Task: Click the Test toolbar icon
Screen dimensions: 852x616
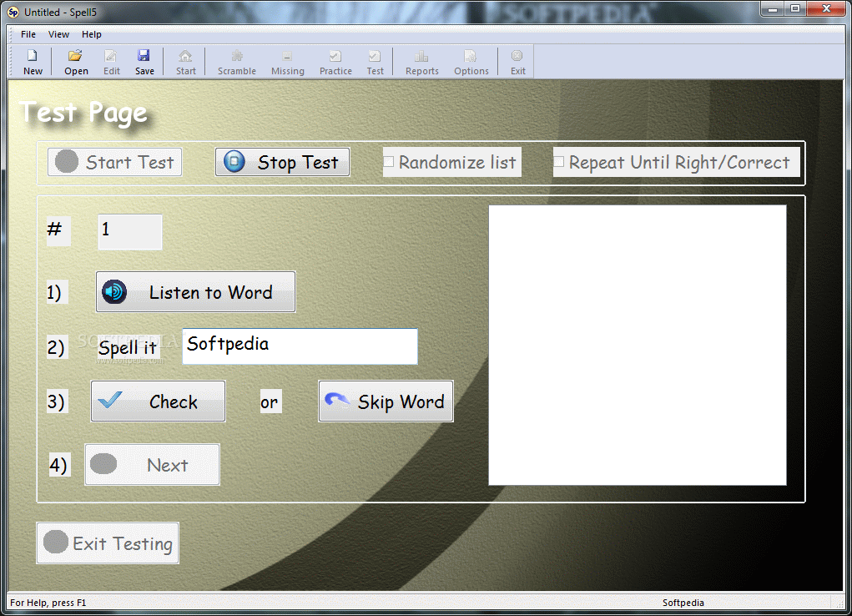Action: [x=375, y=62]
